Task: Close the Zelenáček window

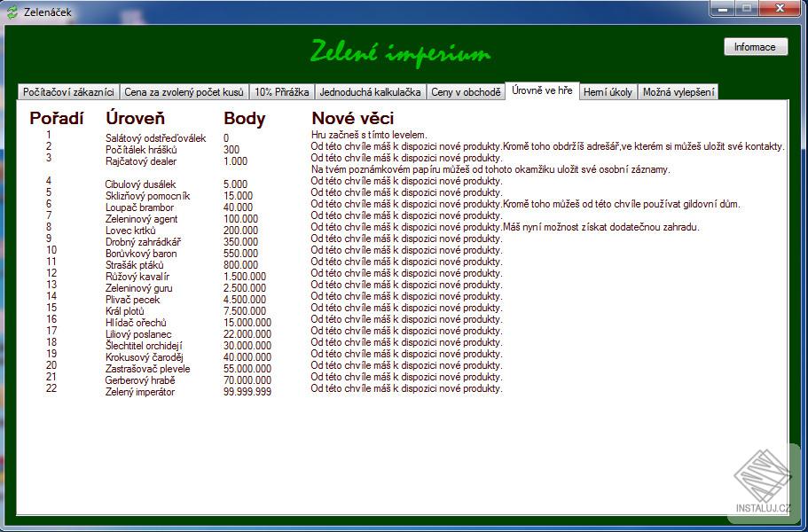Action: [780, 9]
